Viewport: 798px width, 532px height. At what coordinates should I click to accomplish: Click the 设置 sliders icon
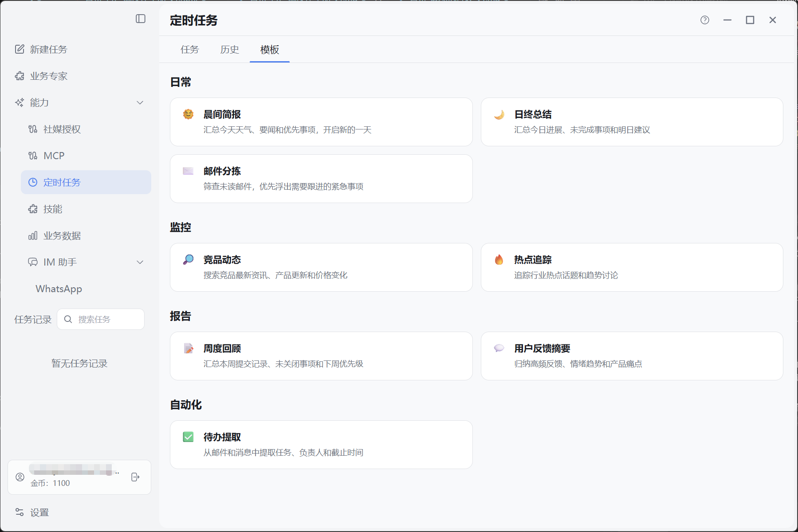20,512
